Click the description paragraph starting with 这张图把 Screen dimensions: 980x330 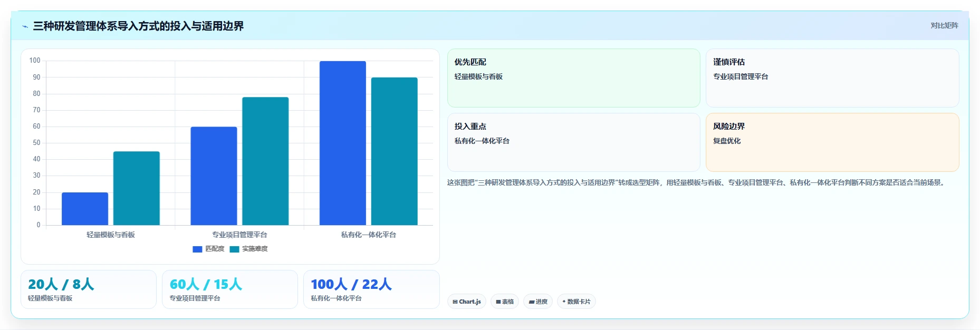coord(697,182)
